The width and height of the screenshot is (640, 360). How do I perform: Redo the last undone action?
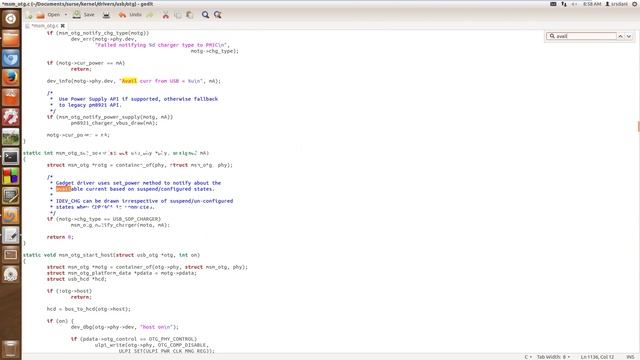click(150, 15)
